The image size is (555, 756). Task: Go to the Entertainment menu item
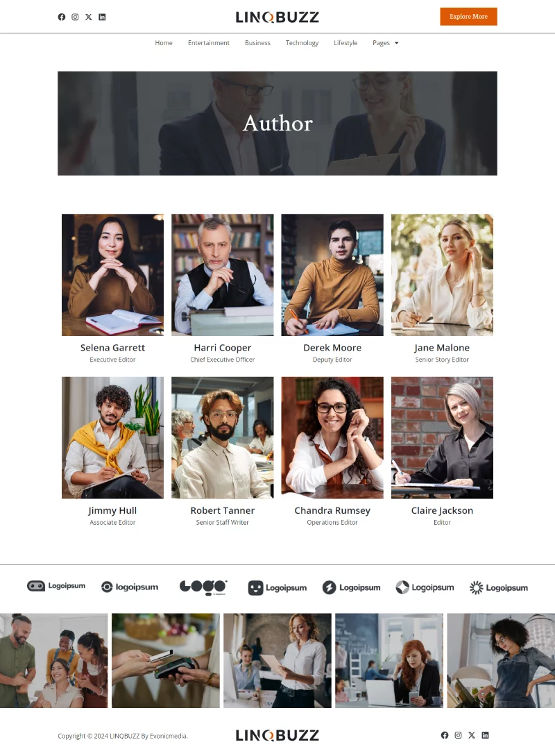209,43
